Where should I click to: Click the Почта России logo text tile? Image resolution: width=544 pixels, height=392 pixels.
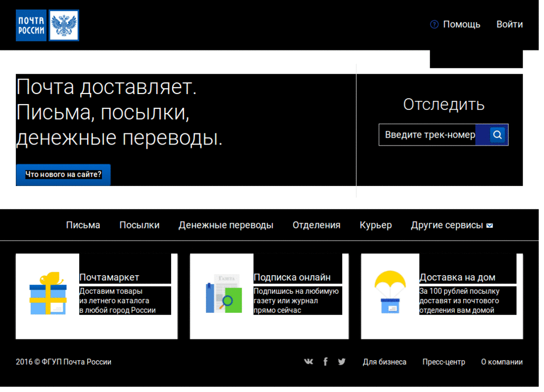tap(31, 25)
